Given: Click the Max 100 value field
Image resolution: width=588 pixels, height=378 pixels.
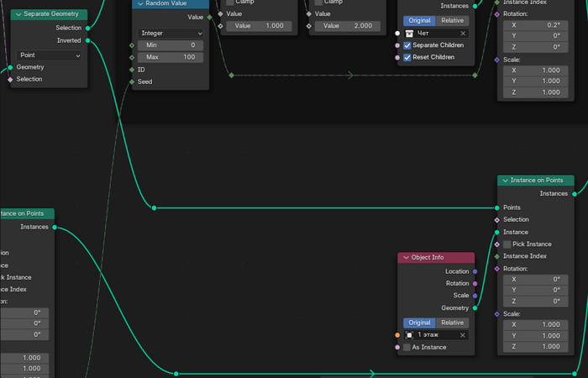Looking at the screenshot, I should pyautogui.click(x=171, y=57).
